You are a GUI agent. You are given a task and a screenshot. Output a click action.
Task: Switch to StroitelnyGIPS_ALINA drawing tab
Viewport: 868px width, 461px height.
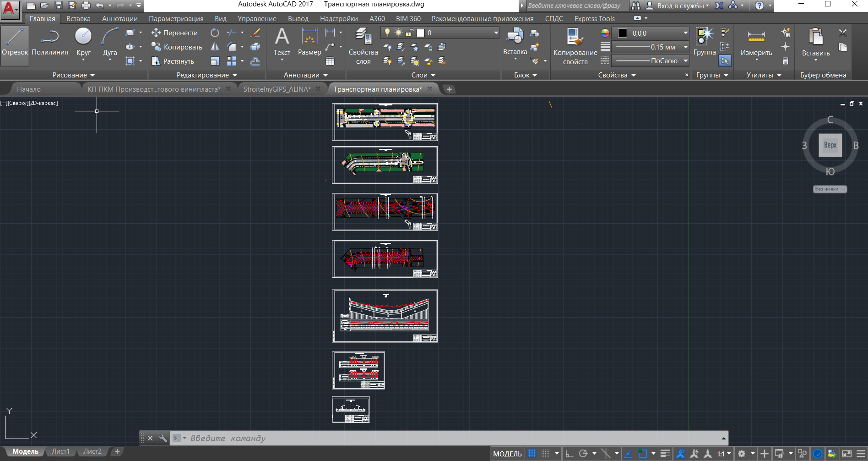[x=277, y=89]
